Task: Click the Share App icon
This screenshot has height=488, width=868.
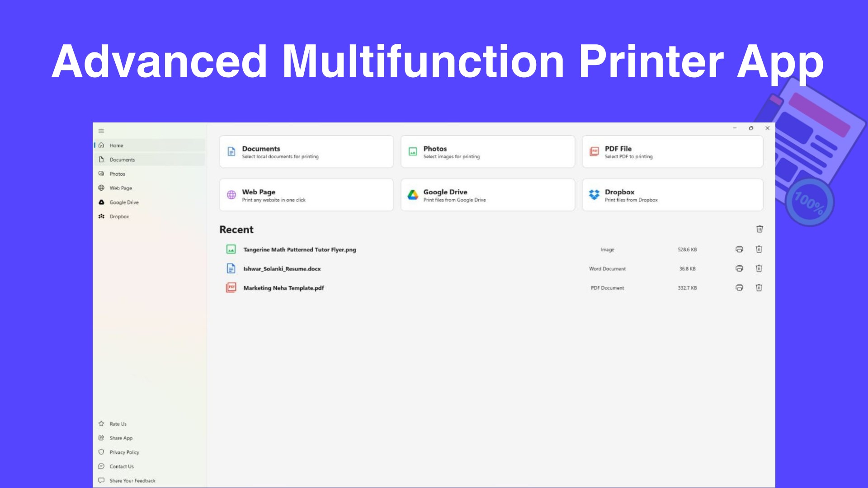Action: pos(101,437)
